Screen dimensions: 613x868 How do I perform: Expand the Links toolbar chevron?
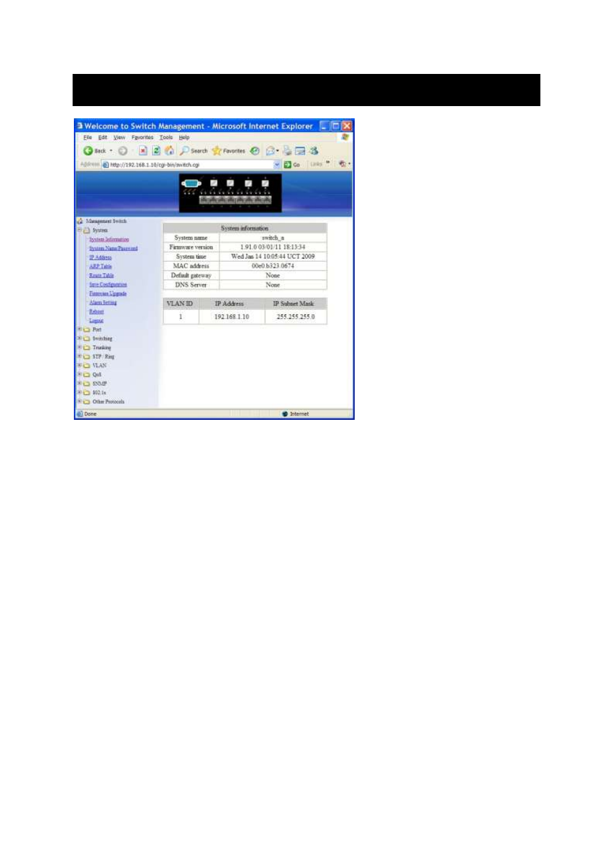[328, 163]
